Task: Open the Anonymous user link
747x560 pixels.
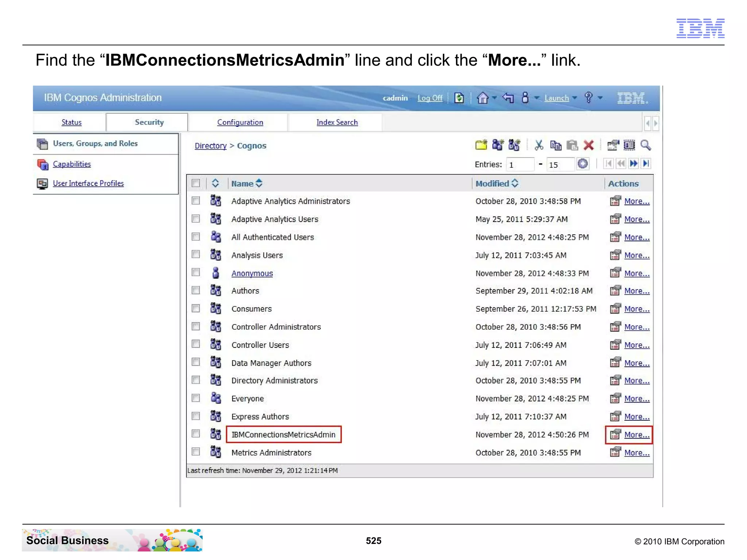Action: pos(252,273)
